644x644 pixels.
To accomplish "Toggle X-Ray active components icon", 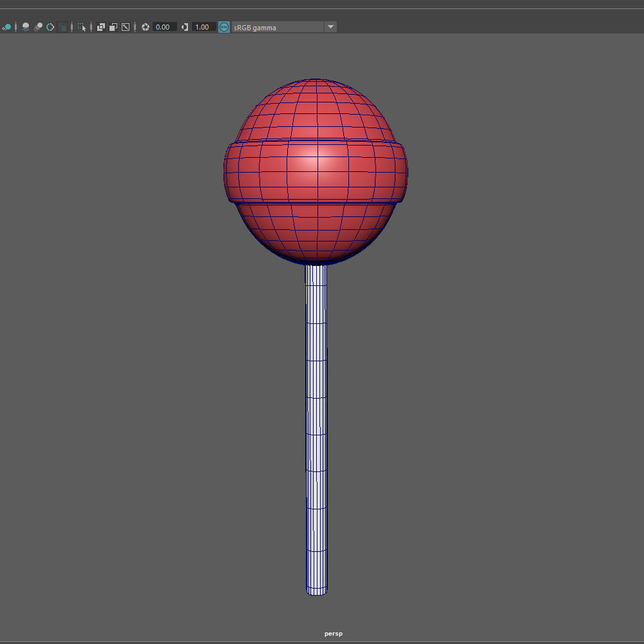I will point(113,27).
